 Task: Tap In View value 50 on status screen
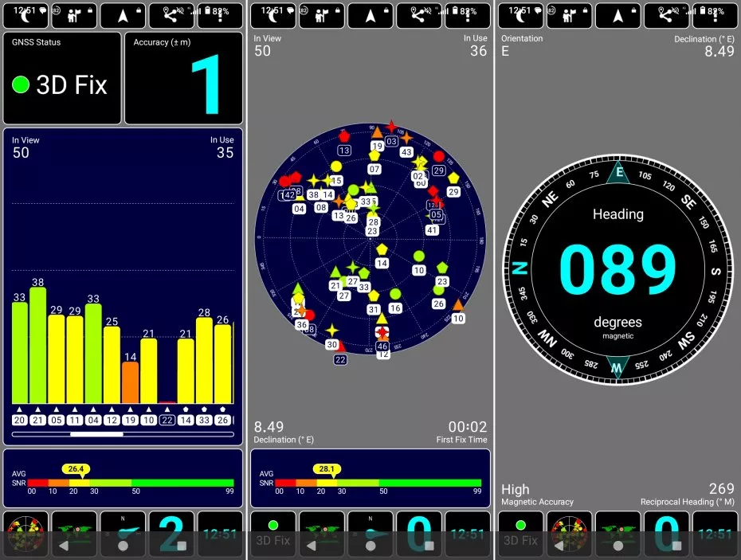click(x=21, y=153)
